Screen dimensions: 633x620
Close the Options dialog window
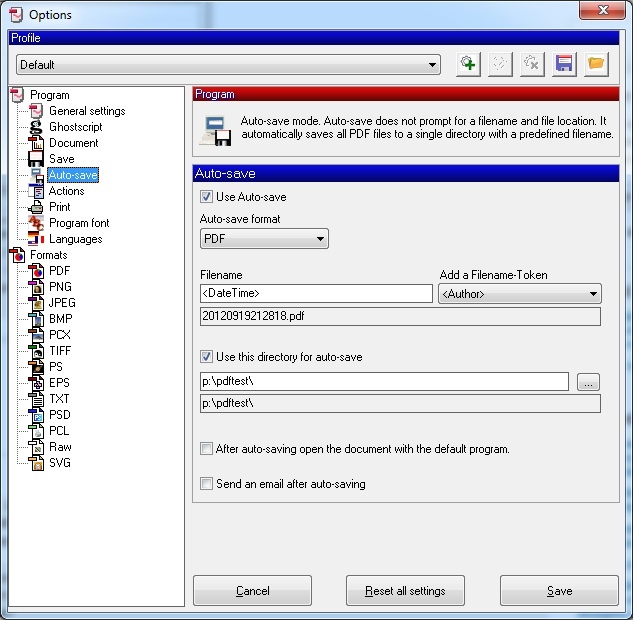click(x=602, y=10)
